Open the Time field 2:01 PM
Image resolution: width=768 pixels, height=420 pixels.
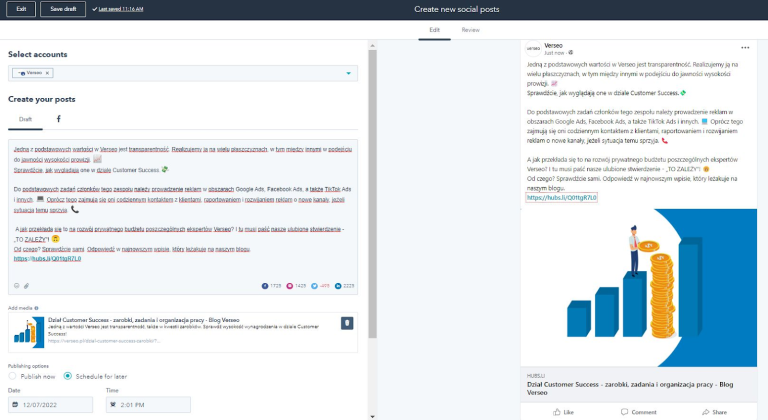coord(148,405)
